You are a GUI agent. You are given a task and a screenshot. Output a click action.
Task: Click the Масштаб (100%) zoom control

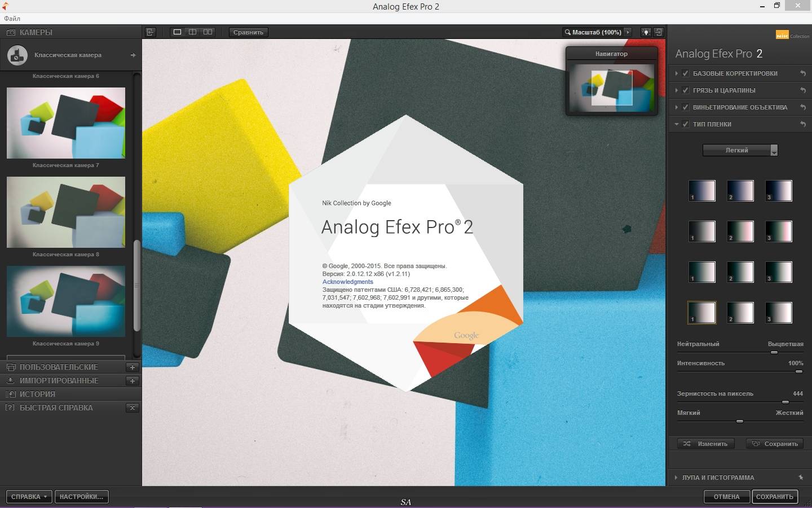point(593,32)
